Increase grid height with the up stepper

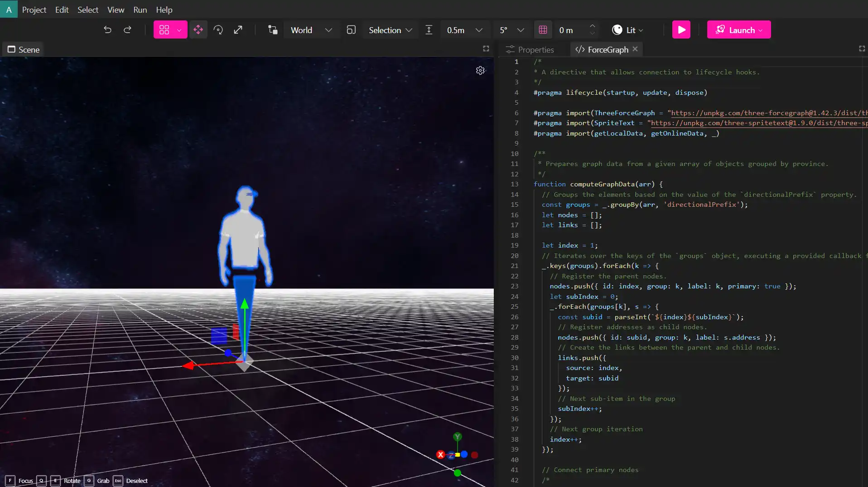(592, 25)
